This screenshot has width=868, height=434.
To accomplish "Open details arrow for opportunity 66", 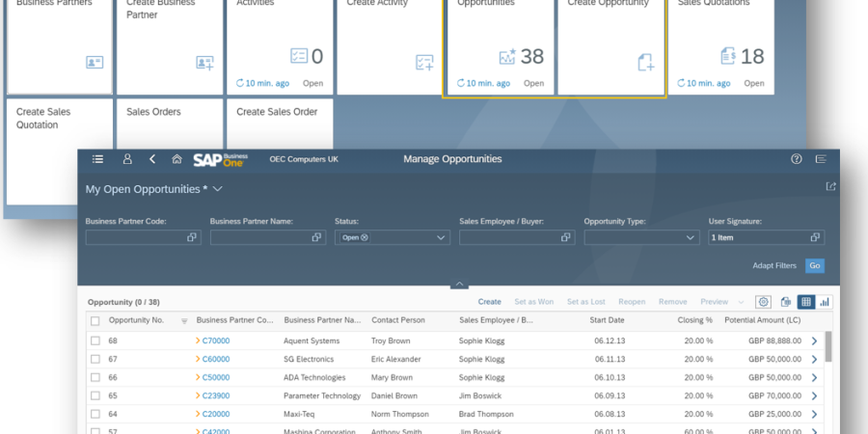I will tap(814, 377).
